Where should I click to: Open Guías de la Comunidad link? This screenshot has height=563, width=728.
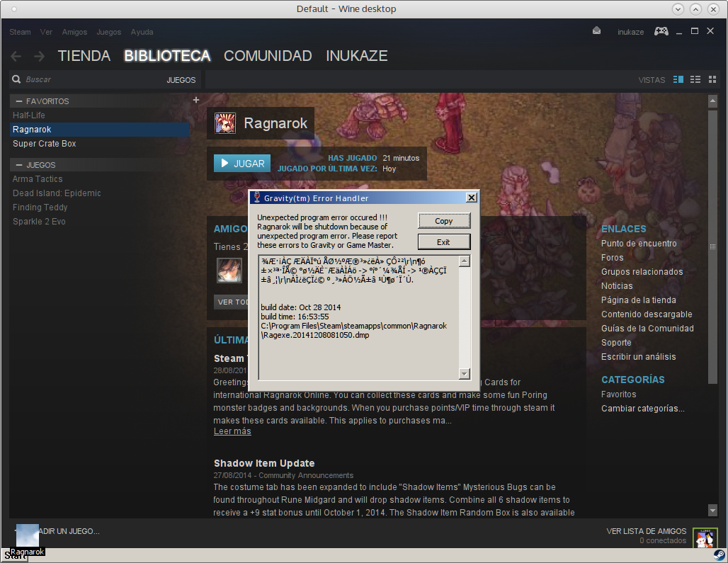tap(648, 329)
